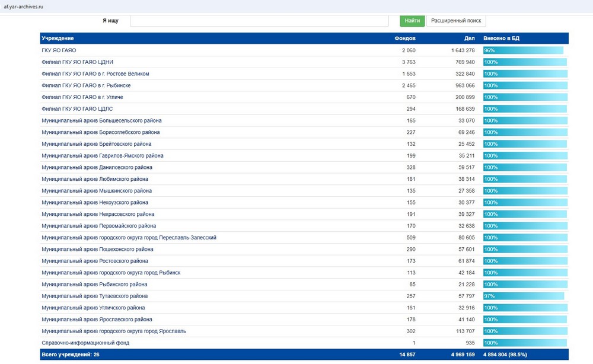Click the Внесено в БД column header
Image resolution: width=593 pixels, height=364 pixels.
point(501,38)
